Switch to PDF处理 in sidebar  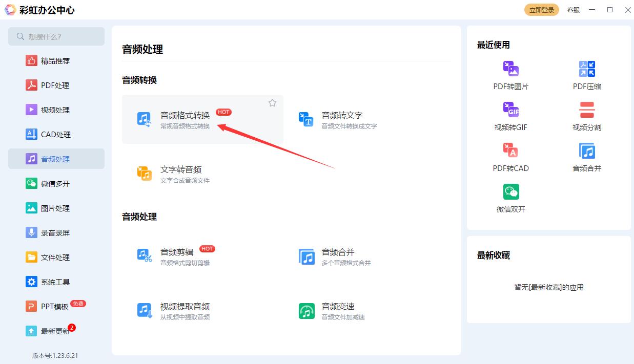pos(55,85)
